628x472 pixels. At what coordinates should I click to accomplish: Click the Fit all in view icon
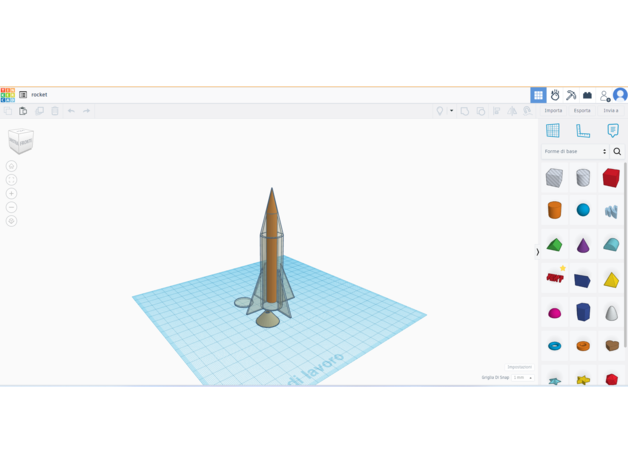point(11,180)
